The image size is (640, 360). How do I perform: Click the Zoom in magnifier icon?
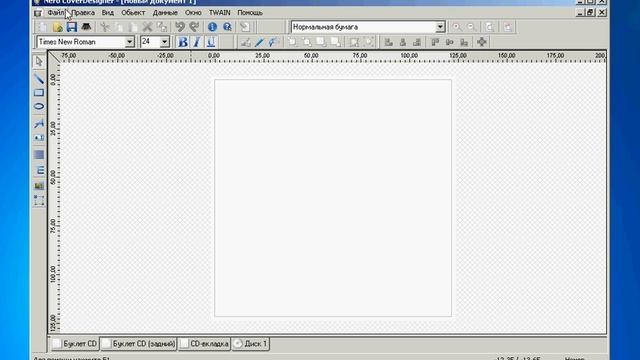457,27
